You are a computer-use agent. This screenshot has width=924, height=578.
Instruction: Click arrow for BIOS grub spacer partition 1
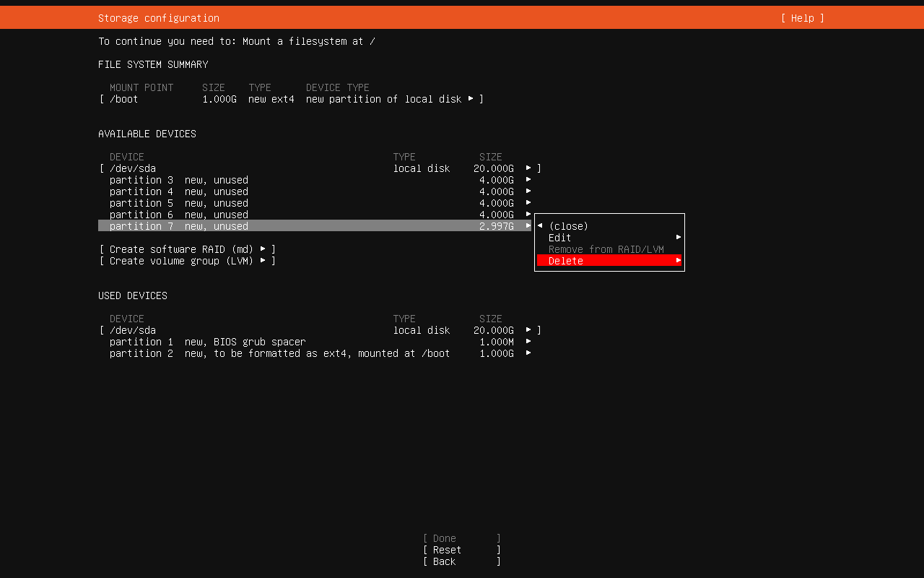pos(528,342)
